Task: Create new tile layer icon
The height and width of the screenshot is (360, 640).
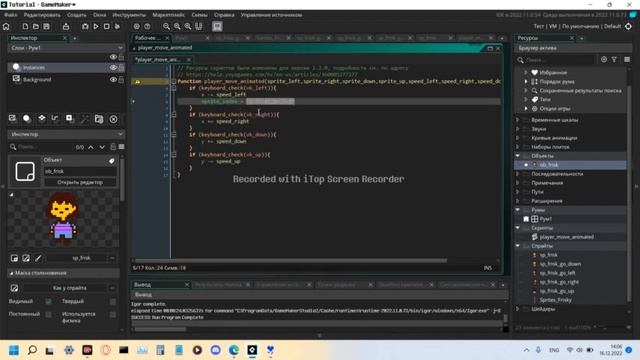Action: click(42, 119)
